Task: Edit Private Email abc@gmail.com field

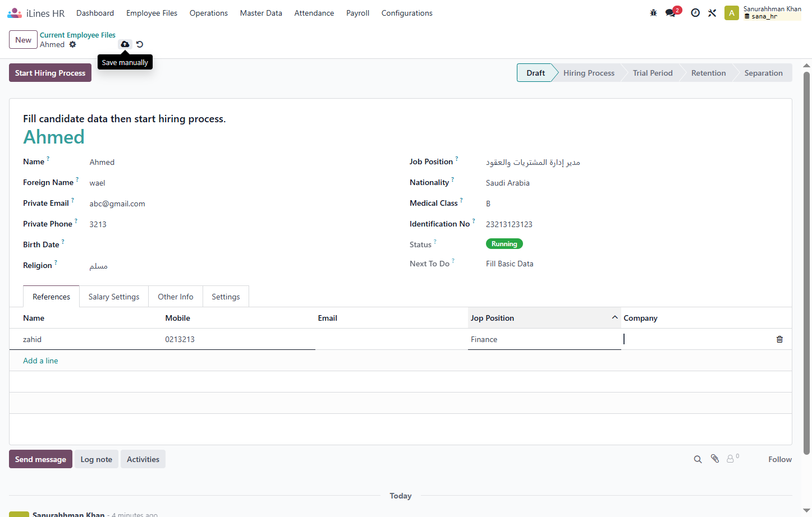Action: (x=240, y=204)
